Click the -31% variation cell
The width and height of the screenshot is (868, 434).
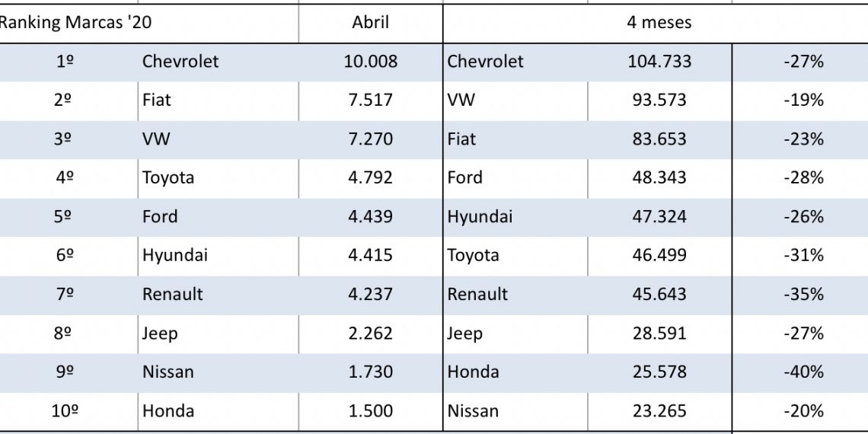[803, 256]
